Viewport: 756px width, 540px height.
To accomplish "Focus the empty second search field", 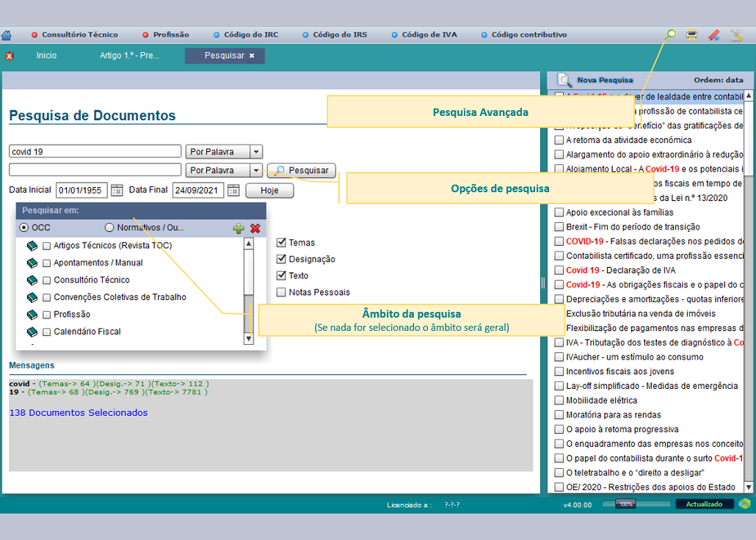I will coord(95,169).
